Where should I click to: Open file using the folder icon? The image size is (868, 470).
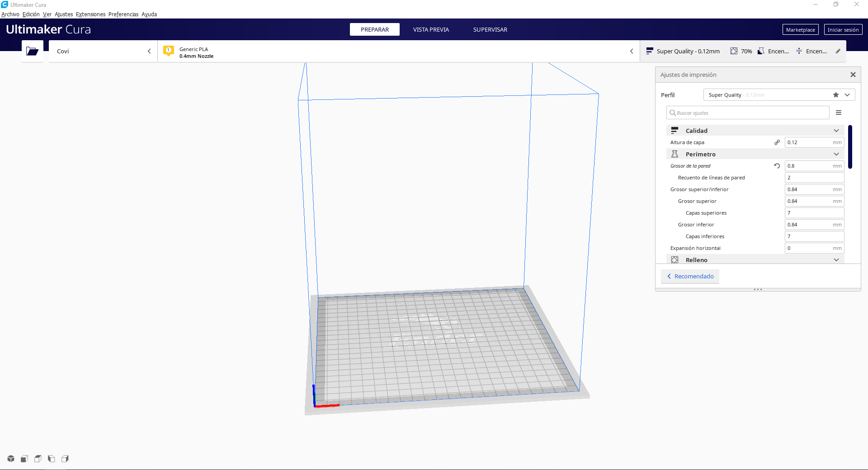[x=32, y=51]
